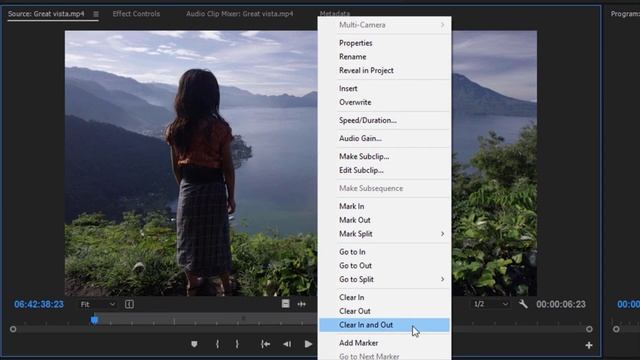
Task: Click the Mark Out bracket button
Action: [x=237, y=344]
